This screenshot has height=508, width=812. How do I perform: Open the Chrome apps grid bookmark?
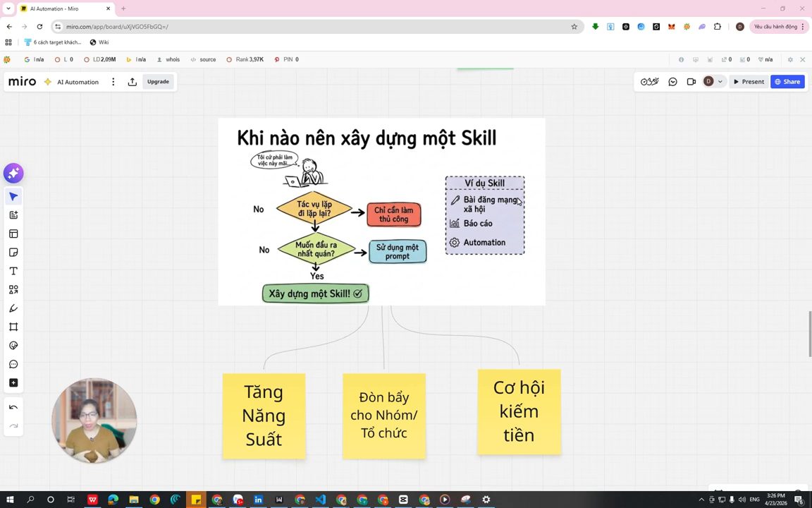tap(8, 42)
